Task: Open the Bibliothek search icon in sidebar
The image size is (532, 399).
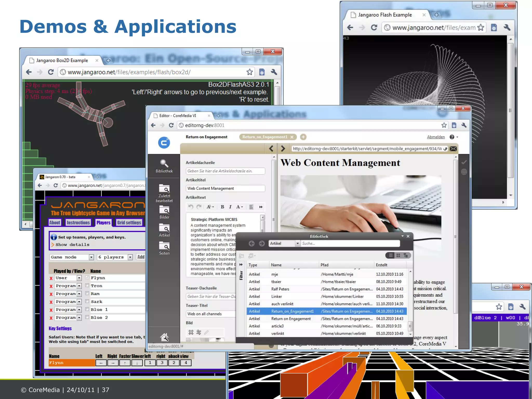Action: pyautogui.click(x=164, y=164)
